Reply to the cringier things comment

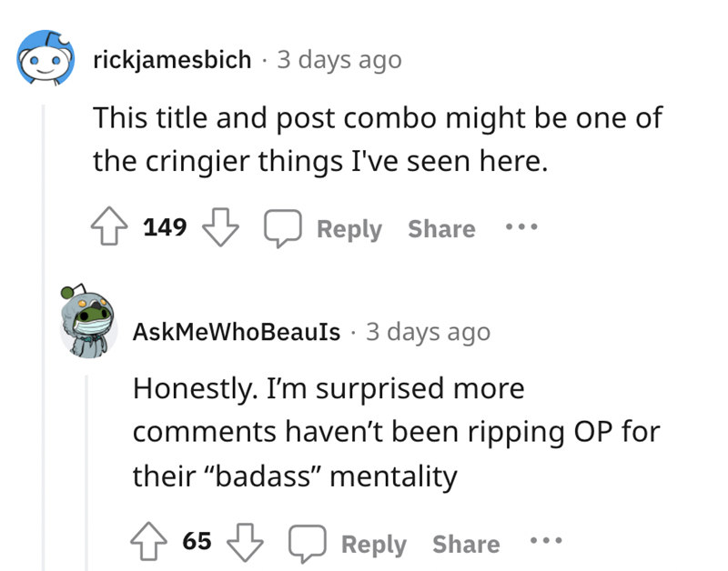(x=349, y=229)
